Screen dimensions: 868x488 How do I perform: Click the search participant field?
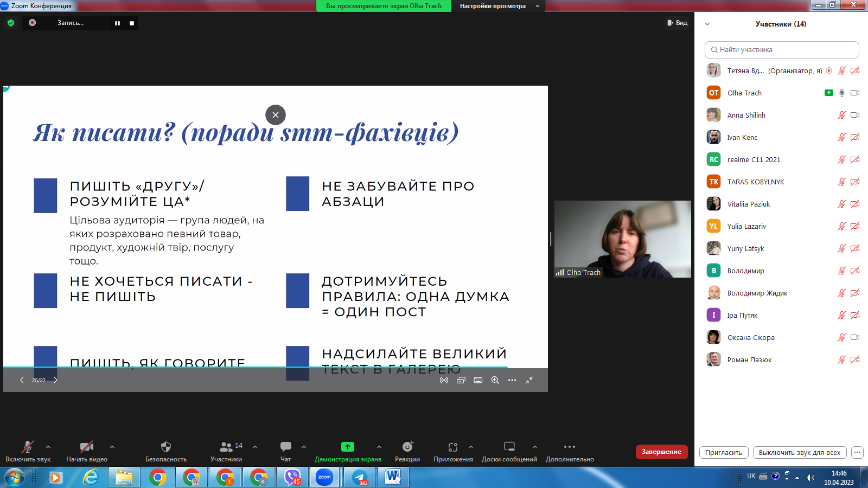point(782,50)
